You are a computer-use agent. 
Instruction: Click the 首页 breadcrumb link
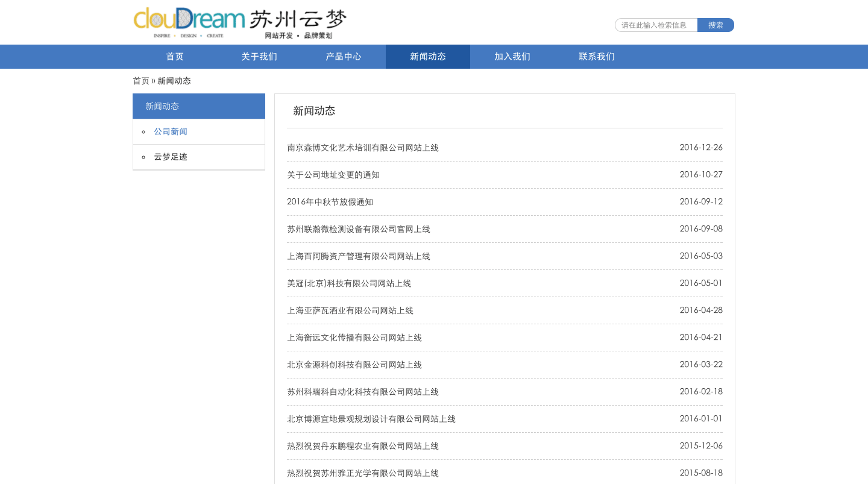click(141, 81)
